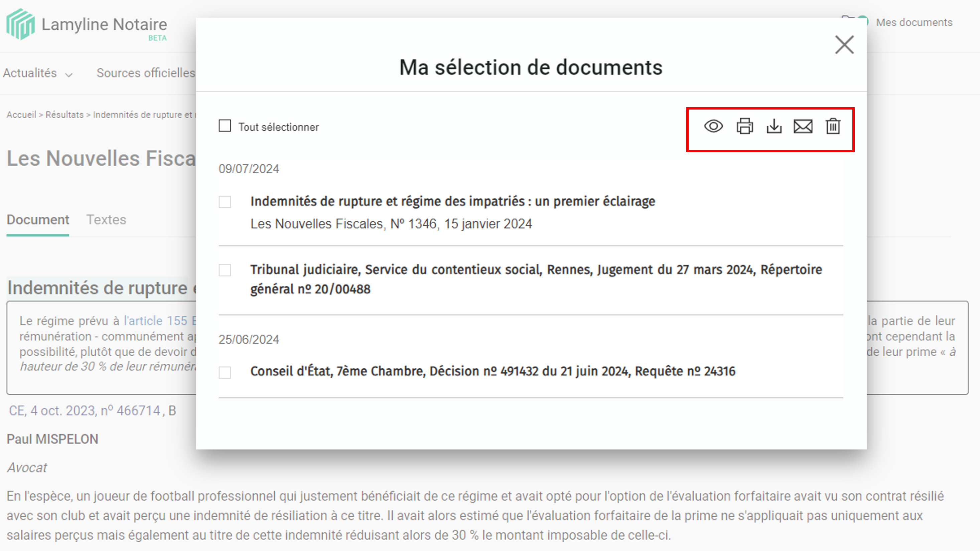Screen dimensions: 980x551
Task: Download the selected documents
Action: [774, 127]
